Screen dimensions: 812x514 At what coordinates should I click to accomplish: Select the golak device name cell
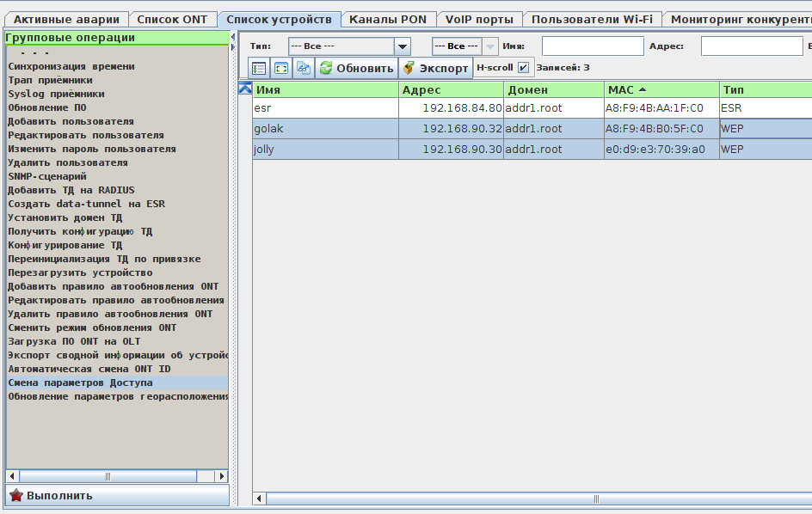click(326, 128)
